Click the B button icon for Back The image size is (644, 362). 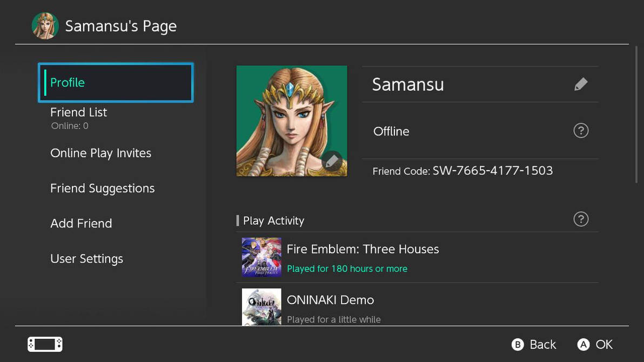click(x=518, y=345)
